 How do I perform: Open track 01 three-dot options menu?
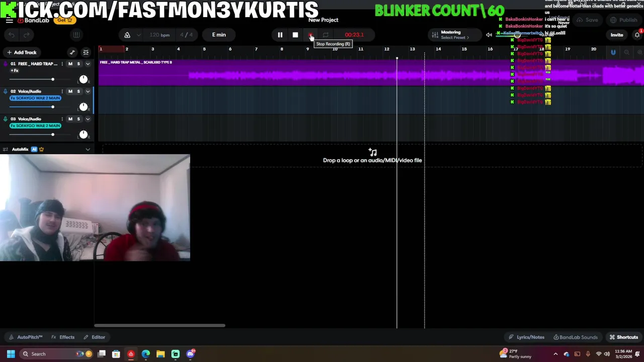click(x=62, y=64)
